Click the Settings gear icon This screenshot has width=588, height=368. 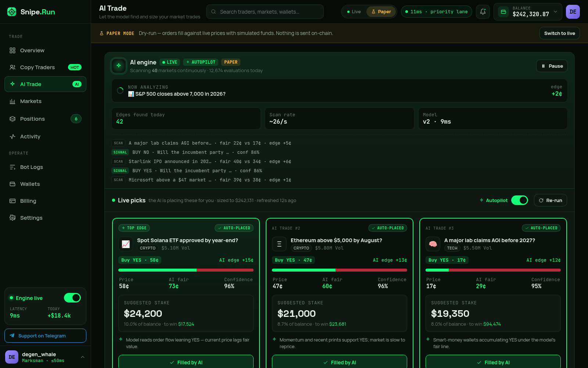click(x=12, y=218)
